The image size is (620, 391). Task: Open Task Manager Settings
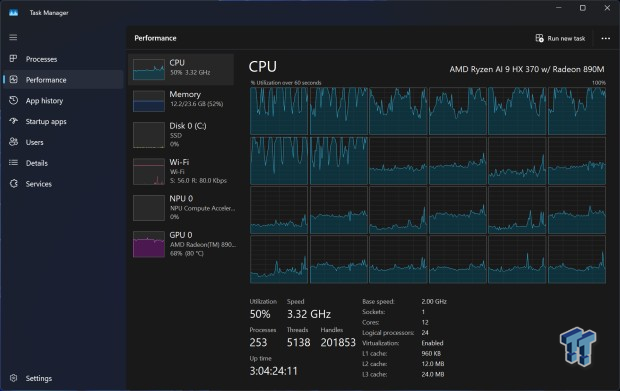point(38,378)
